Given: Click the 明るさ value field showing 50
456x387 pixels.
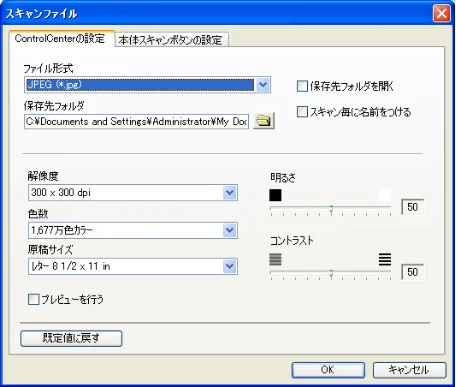Looking at the screenshot, I should 413,207.
